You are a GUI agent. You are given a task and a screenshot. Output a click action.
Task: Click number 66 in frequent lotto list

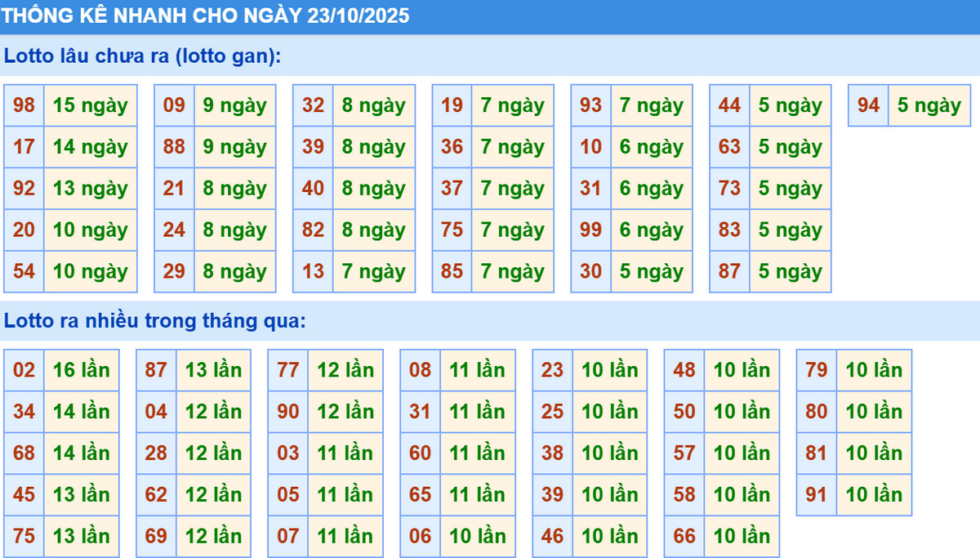684,537
